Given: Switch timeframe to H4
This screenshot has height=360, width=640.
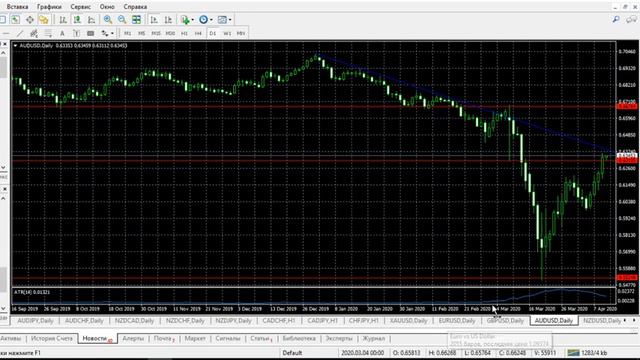Looking at the screenshot, I should pyautogui.click(x=198, y=33).
